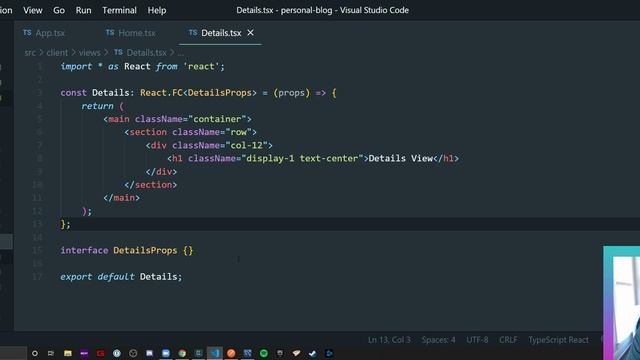Click the CRLF end-of-line status item
The width and height of the screenshot is (640, 360).
tap(508, 340)
